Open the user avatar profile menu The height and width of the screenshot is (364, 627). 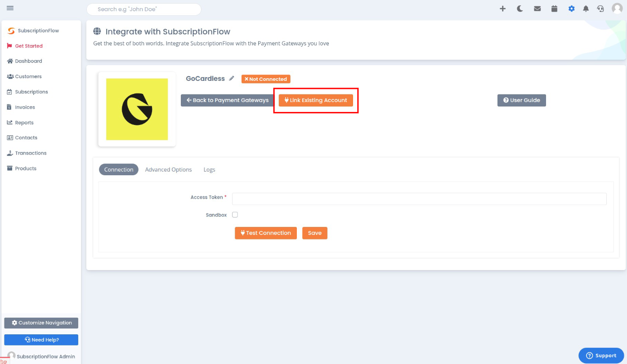[x=617, y=8]
